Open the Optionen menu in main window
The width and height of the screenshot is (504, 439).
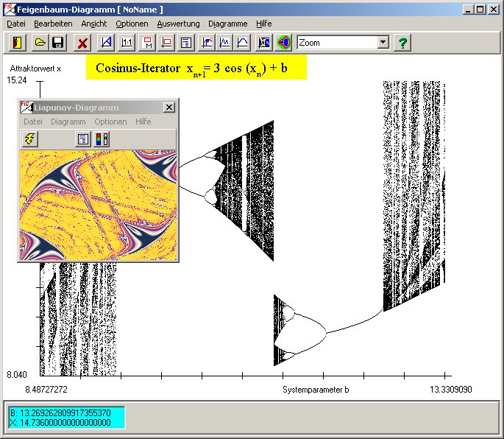coord(132,24)
